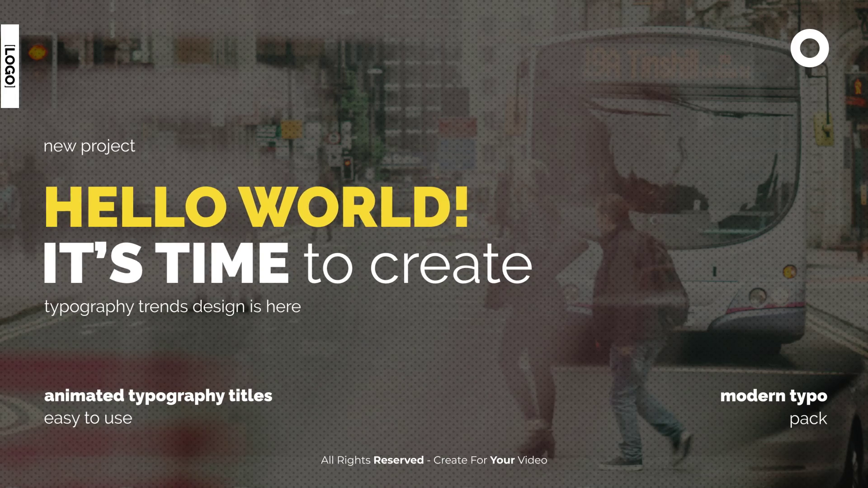Click the vertical [LOGO] badge
The height and width of the screenshot is (488, 868).
(9, 66)
